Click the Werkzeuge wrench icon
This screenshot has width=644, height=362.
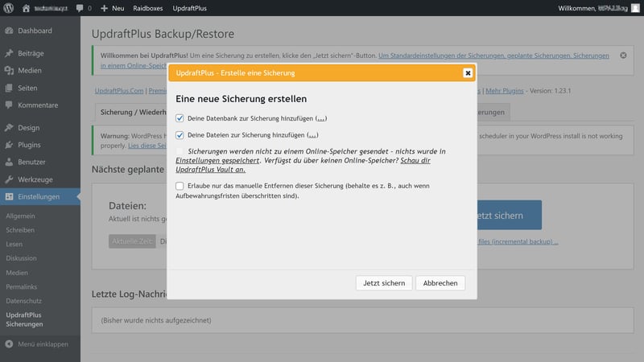[x=9, y=179]
